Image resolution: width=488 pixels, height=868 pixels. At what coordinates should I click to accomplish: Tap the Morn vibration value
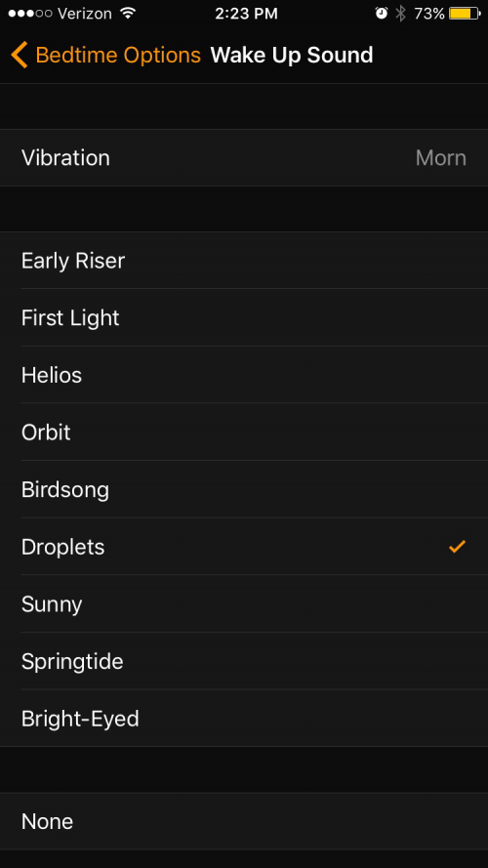coord(440,158)
